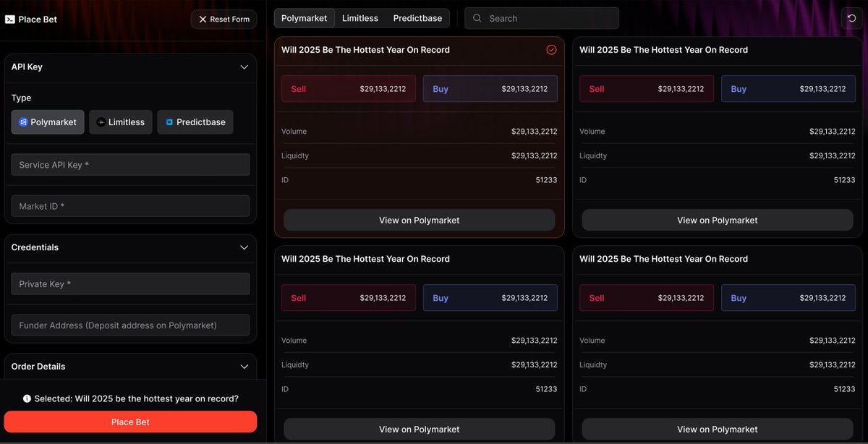Viewport: 868px width, 444px height.
Task: Collapse the Credentials section chevron
Action: coord(244,247)
